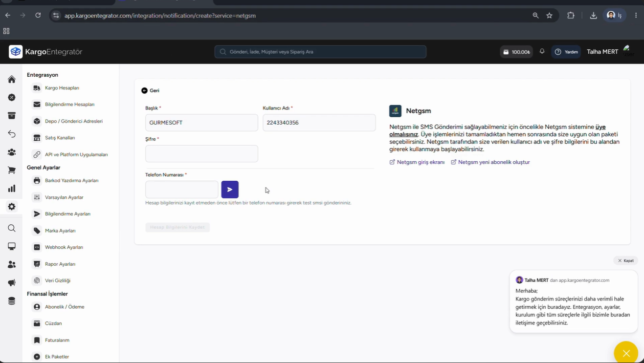Open the Talha MERT user menu

(610, 51)
